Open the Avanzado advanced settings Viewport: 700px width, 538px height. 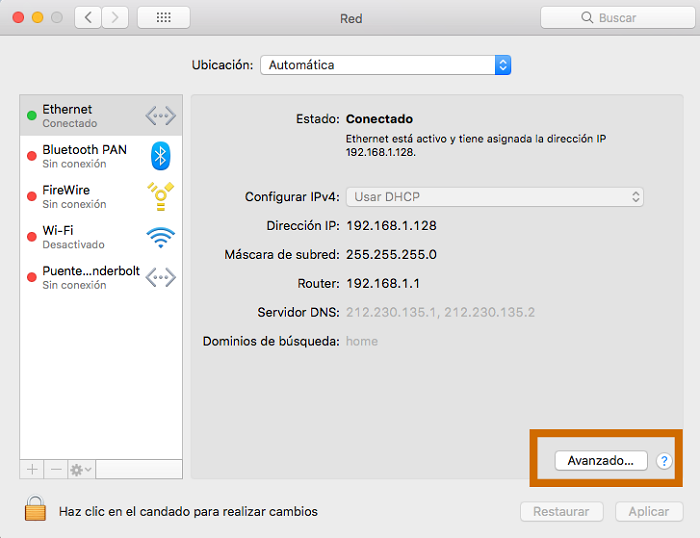(600, 461)
